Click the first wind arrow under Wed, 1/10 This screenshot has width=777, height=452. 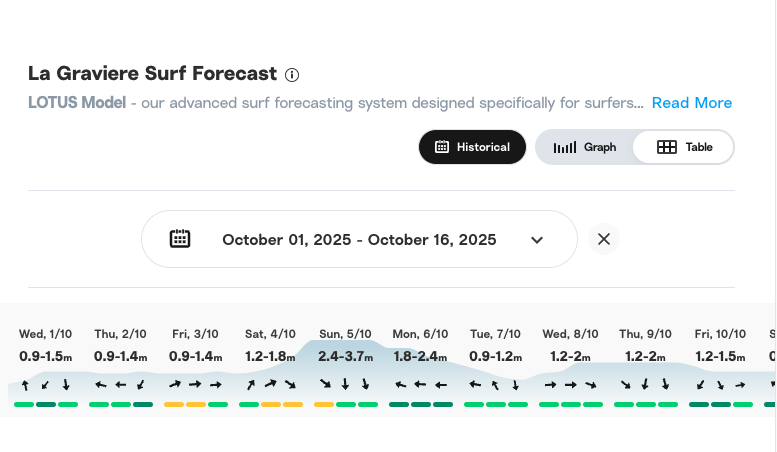(25, 384)
